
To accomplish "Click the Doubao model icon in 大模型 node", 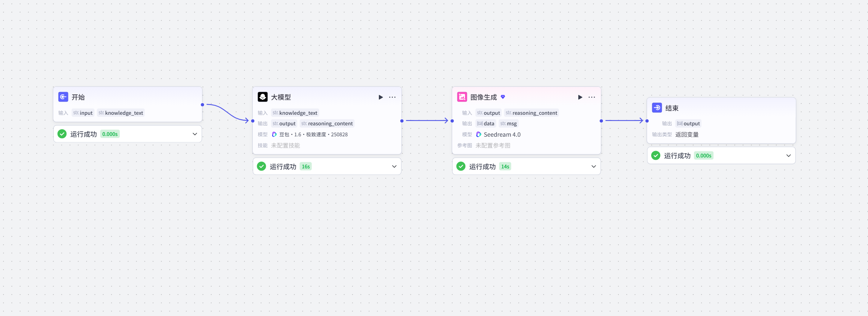I will point(275,134).
